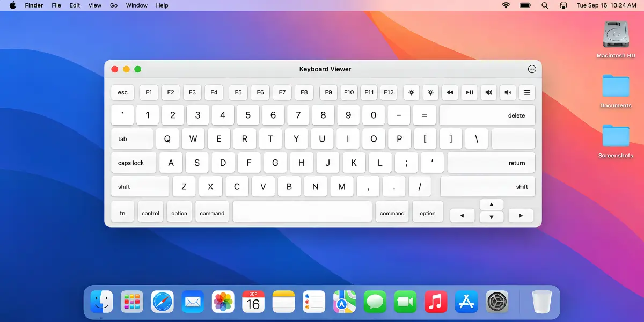Open Spotlight search magnifier icon
Image resolution: width=644 pixels, height=322 pixels.
(545, 5)
